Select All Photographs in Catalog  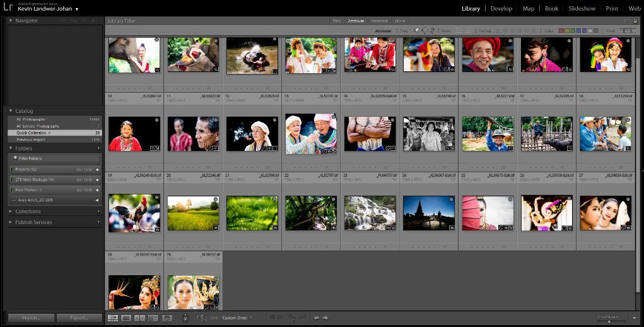tap(55, 119)
